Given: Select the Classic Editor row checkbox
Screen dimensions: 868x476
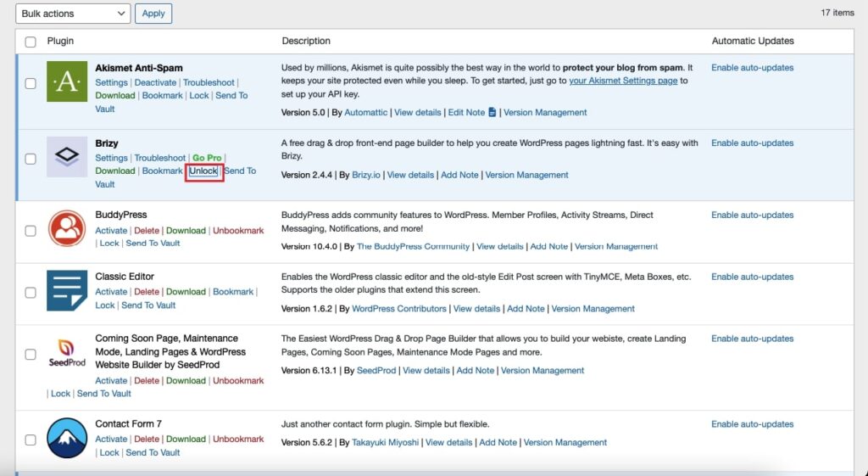Looking at the screenshot, I should click(x=31, y=292).
